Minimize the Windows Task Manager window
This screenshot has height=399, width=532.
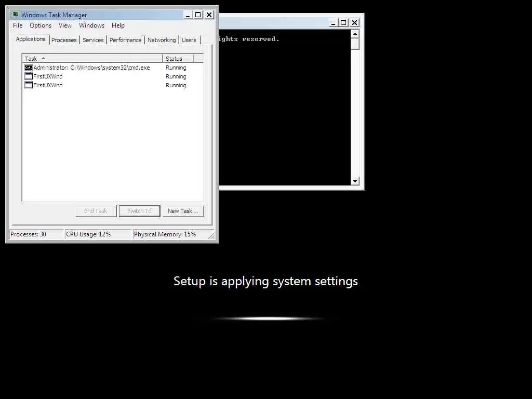pos(188,15)
